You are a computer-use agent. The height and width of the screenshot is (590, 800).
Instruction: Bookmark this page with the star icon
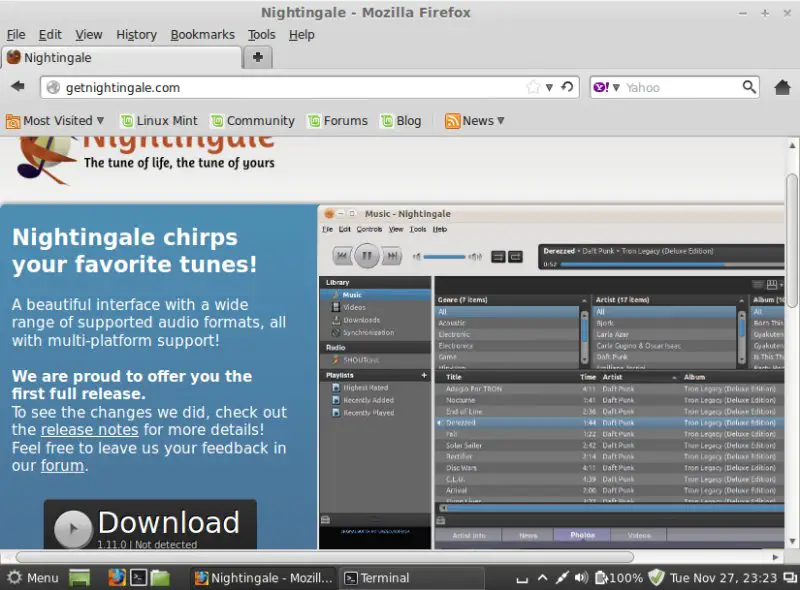(533, 87)
